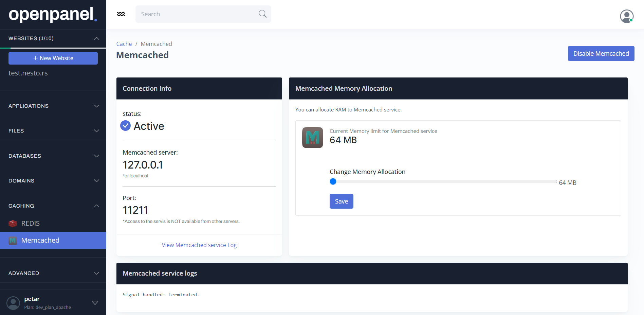Select test.nesto.rs website in sidebar
Screen dimensions: 644x315
coord(28,73)
